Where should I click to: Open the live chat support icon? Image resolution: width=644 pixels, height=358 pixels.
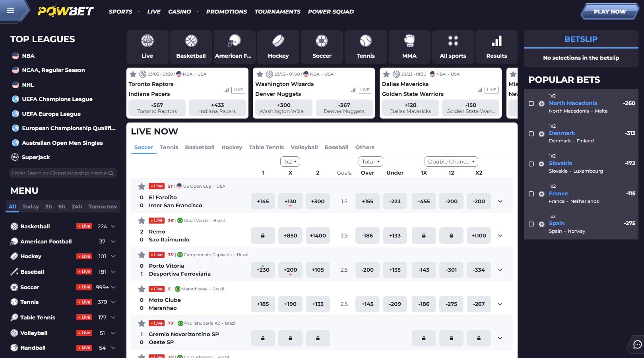[637, 344]
